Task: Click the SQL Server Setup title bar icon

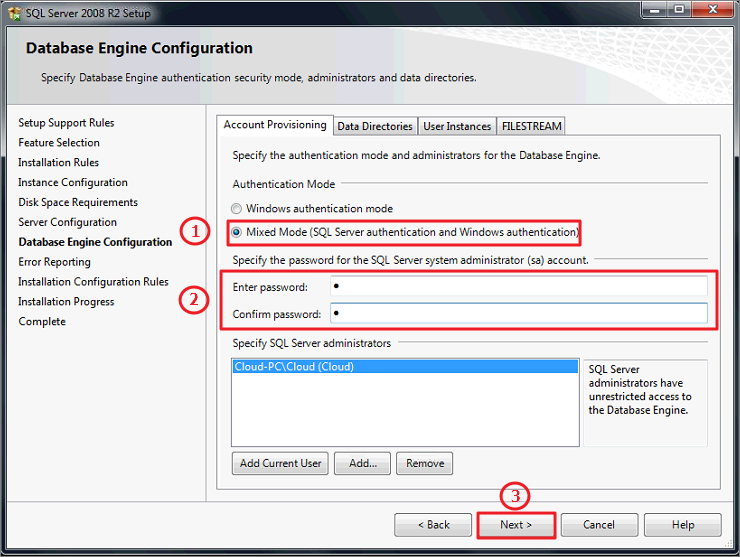Action: coord(15,13)
